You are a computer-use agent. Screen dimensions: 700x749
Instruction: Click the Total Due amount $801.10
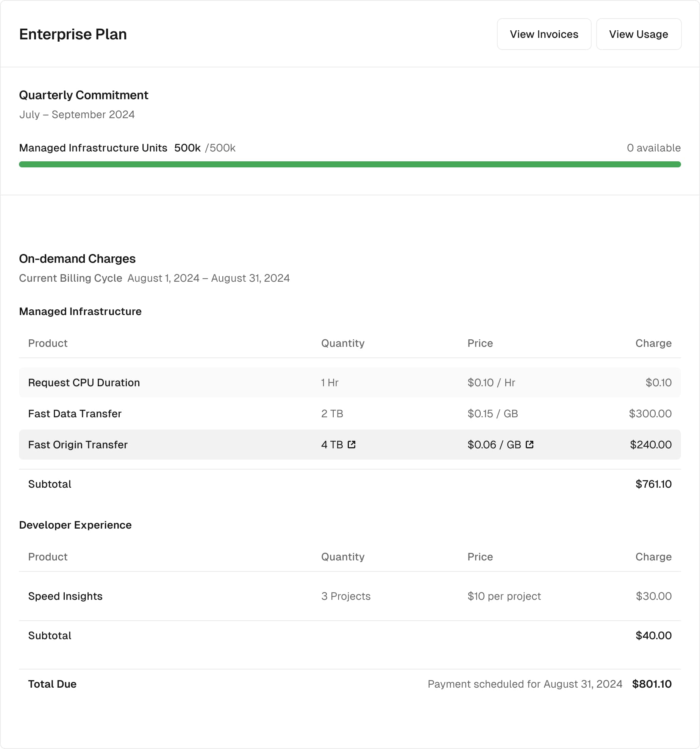652,684
